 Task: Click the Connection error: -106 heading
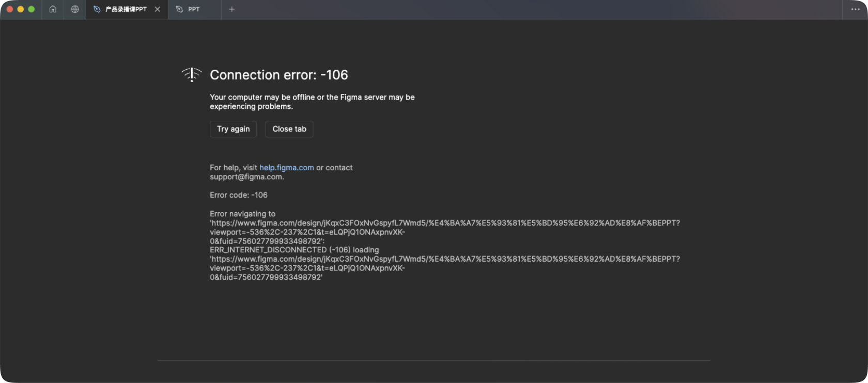278,75
